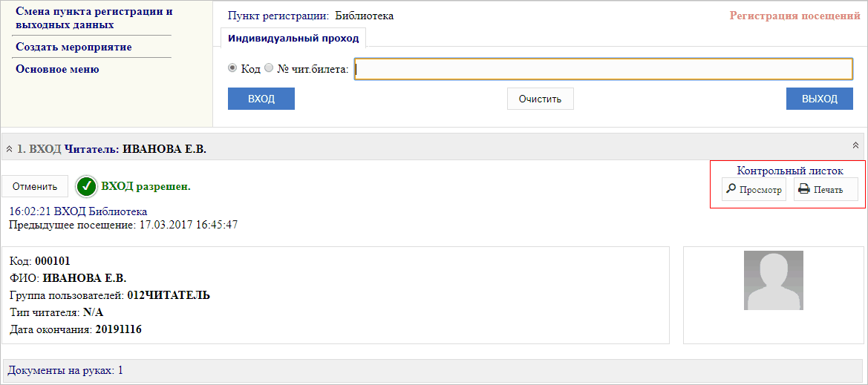Click the printer icon on Печать
This screenshot has width=868, height=385.
tap(803, 190)
